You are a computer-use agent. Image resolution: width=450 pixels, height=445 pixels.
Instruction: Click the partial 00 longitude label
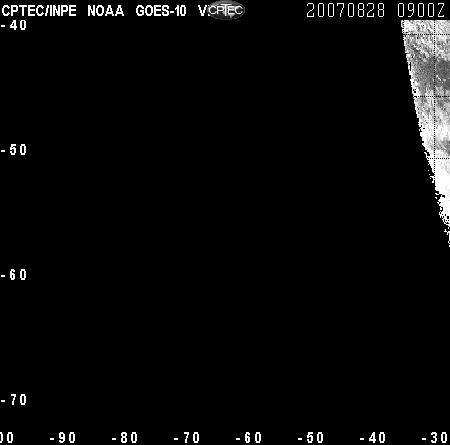(x=7, y=438)
